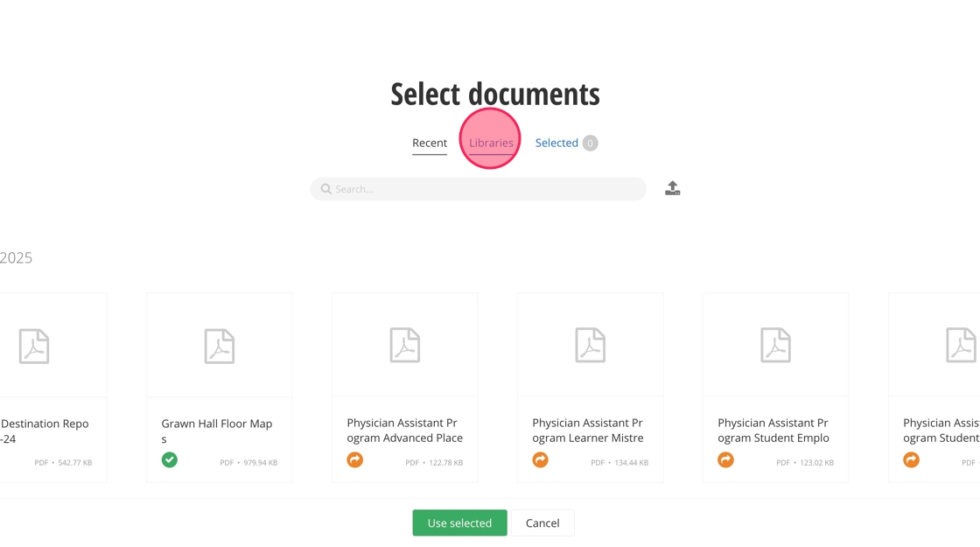Click Physician Assistant Program Student Emplo title
This screenshot has height=547, width=980.
pyautogui.click(x=773, y=431)
